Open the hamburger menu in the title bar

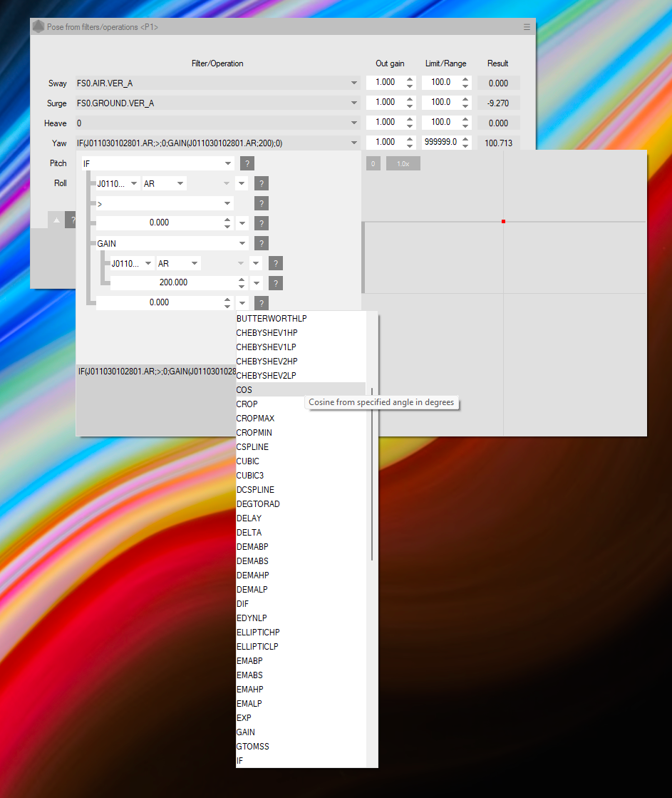pyautogui.click(x=527, y=27)
